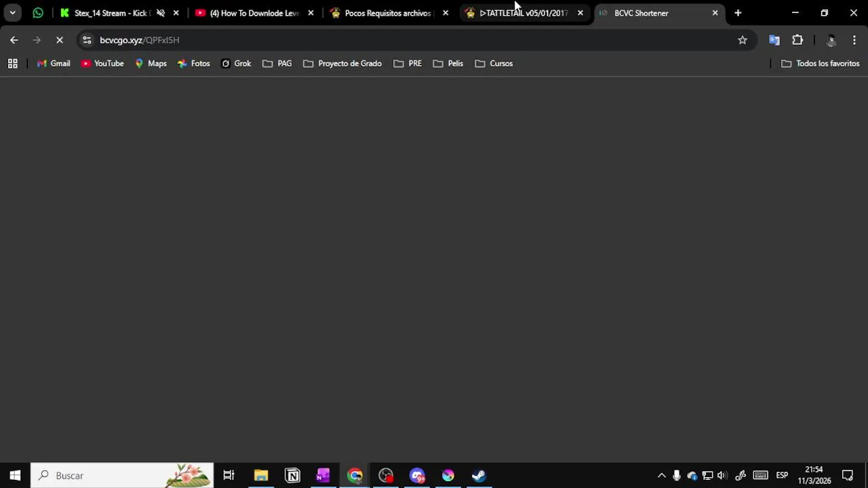Click the microphone tray icon
This screenshot has height=488, width=868.
[x=677, y=475]
